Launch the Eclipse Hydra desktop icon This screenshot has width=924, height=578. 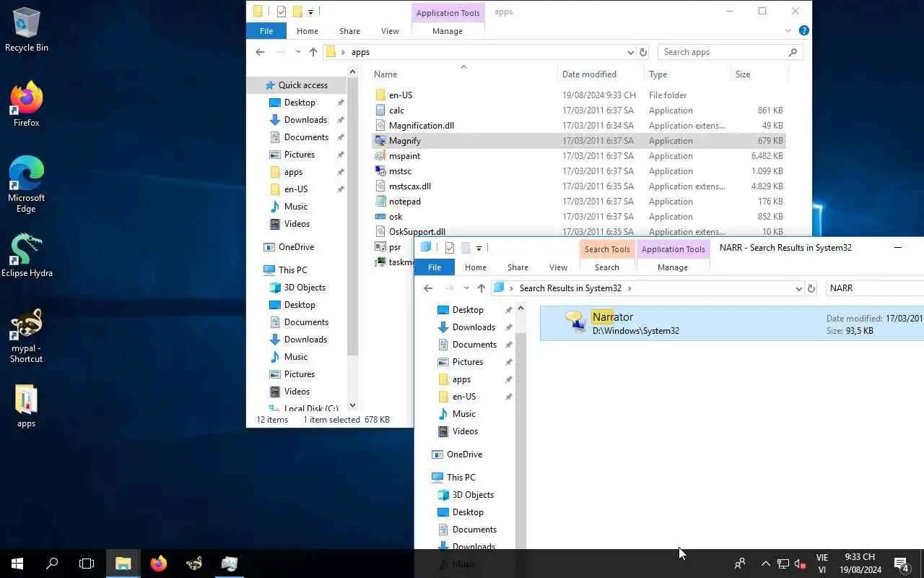[x=26, y=256]
